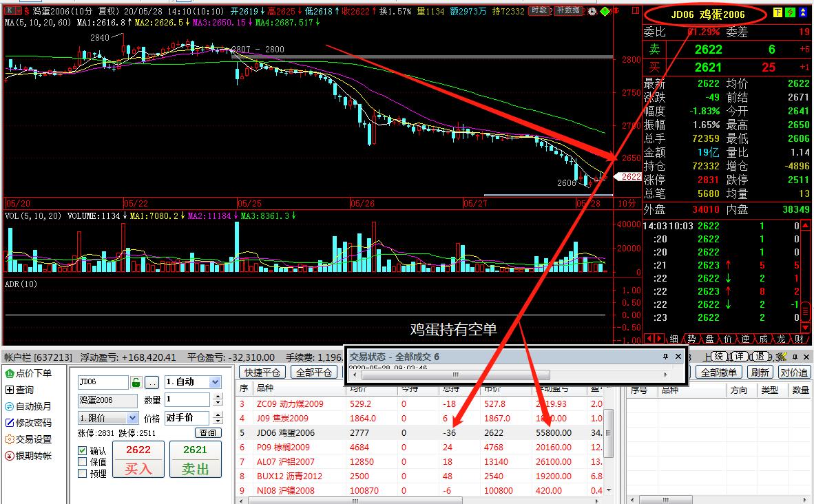
Task: Click the blue up-down arrows icon in quote header
Action: coord(803,13)
